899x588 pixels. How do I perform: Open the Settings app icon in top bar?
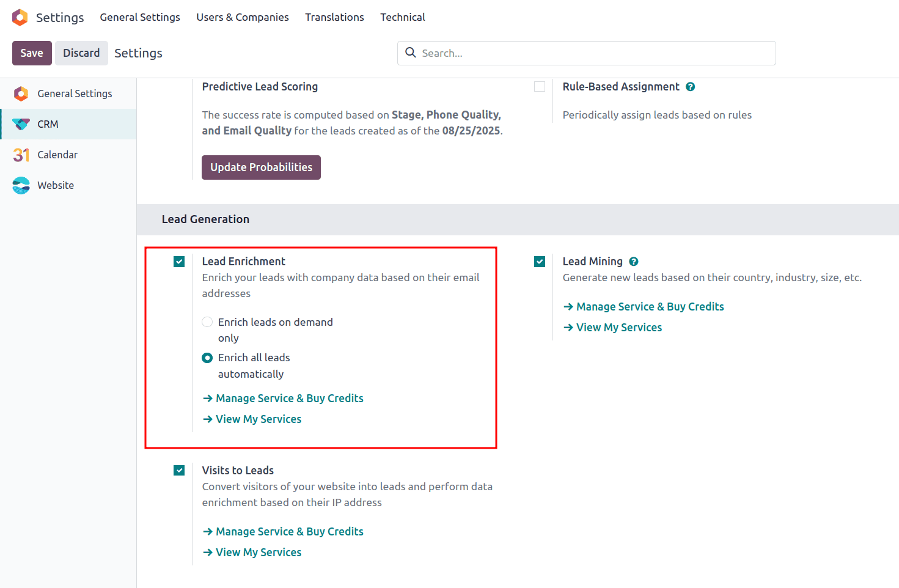click(x=20, y=17)
